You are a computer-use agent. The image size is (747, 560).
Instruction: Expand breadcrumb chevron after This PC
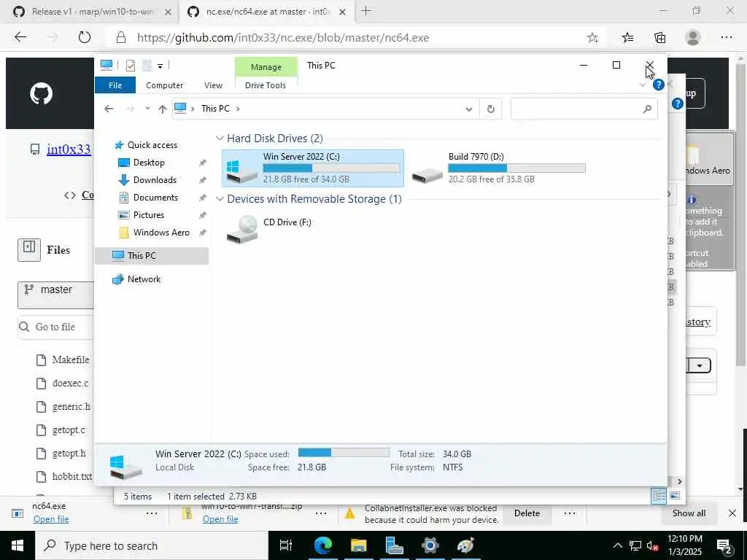point(238,109)
